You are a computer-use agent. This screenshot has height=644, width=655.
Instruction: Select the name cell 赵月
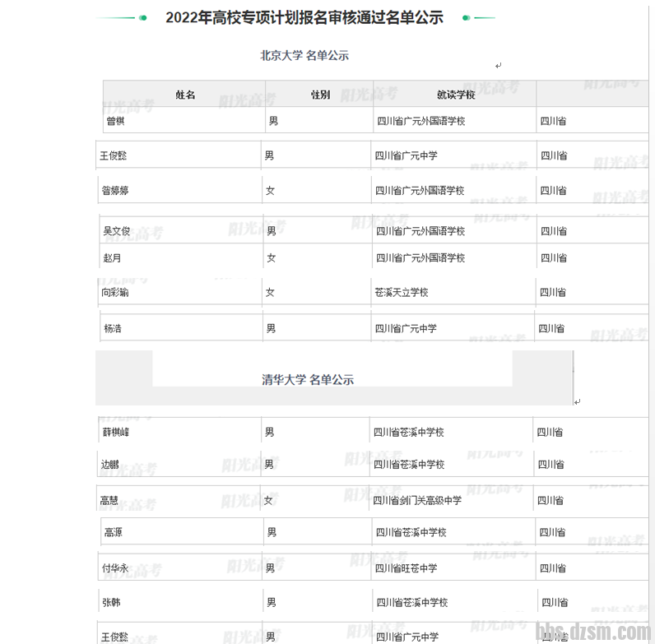111,257
